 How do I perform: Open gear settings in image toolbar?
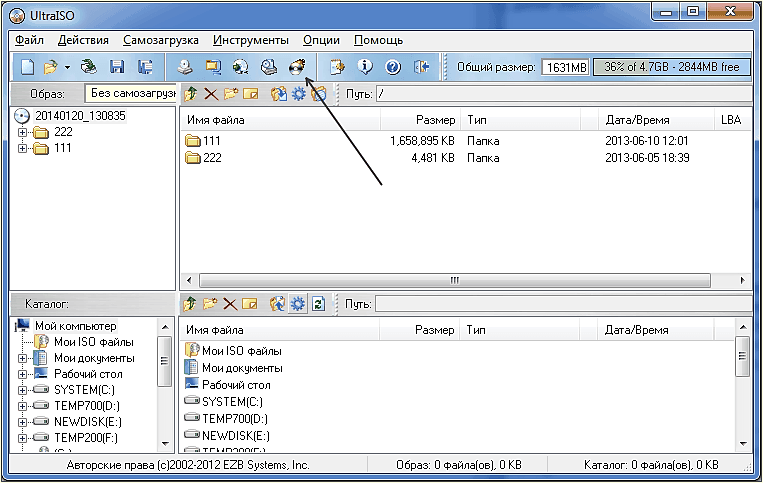point(298,93)
